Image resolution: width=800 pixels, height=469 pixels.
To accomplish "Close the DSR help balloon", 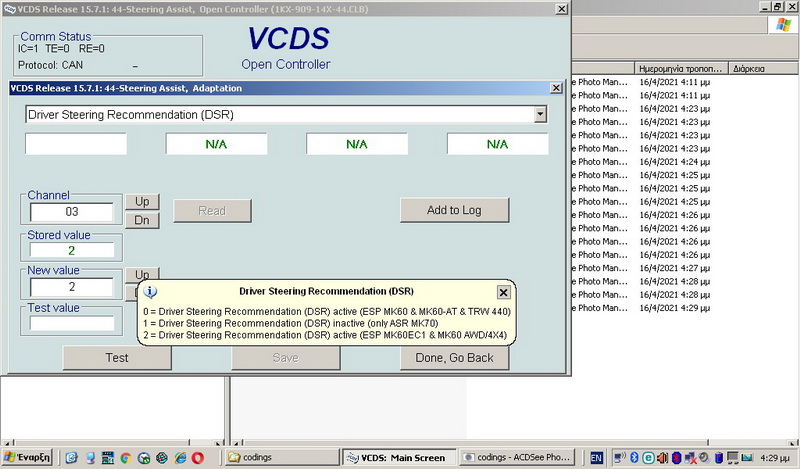I will click(503, 292).
